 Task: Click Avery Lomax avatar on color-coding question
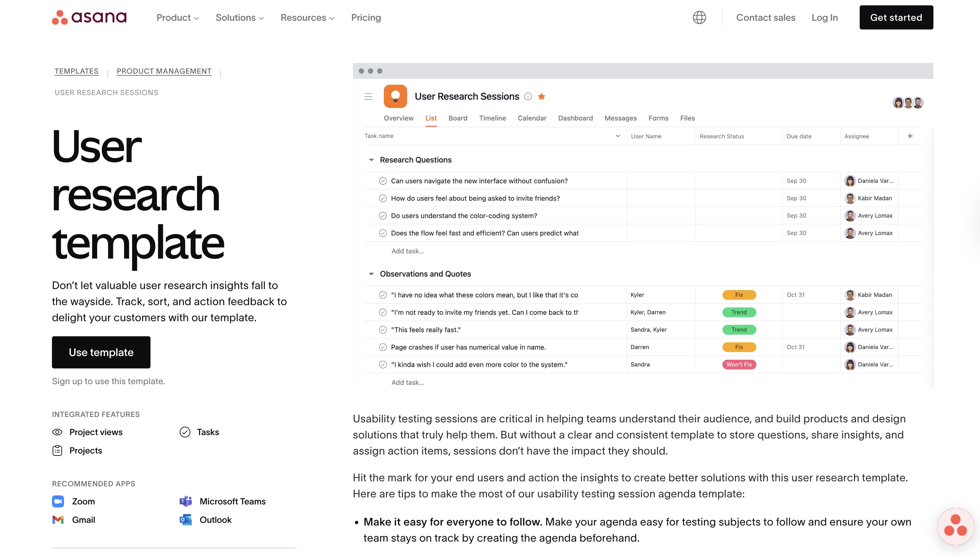click(x=850, y=216)
